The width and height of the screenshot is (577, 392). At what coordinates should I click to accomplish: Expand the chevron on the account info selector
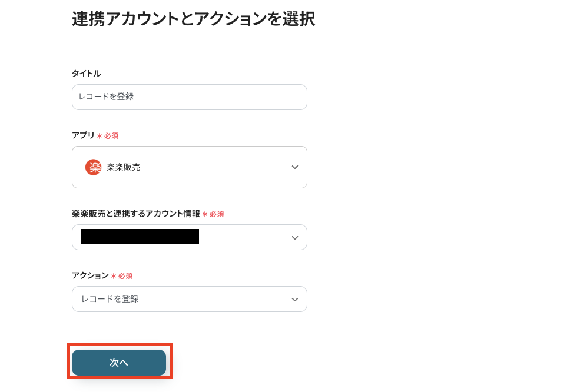[x=295, y=237]
